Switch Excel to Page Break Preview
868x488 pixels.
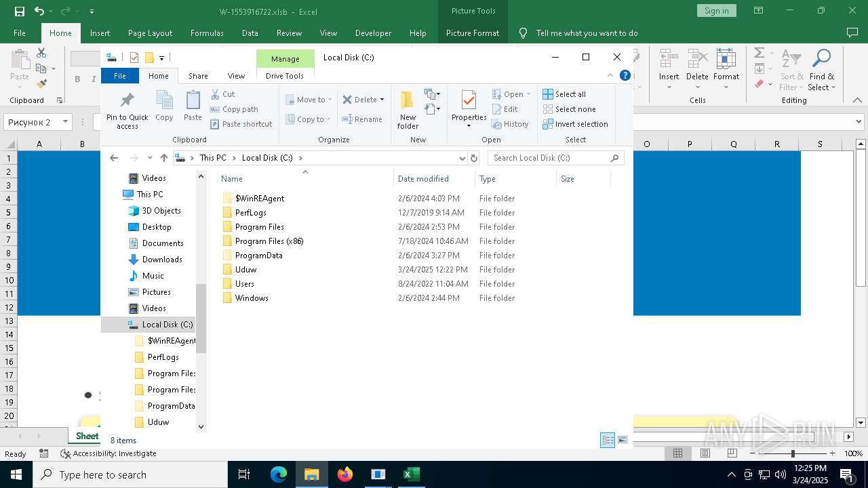732,453
